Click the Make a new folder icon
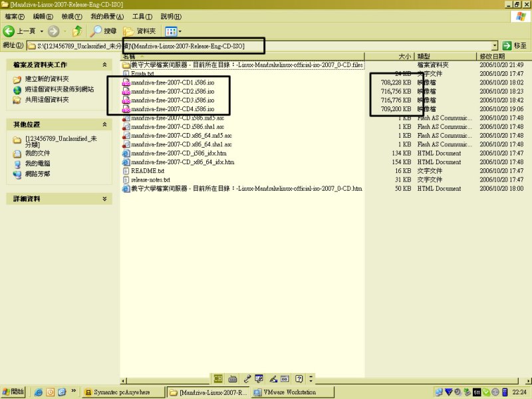Viewport: 532px width, 399px height. pyautogui.click(x=17, y=79)
